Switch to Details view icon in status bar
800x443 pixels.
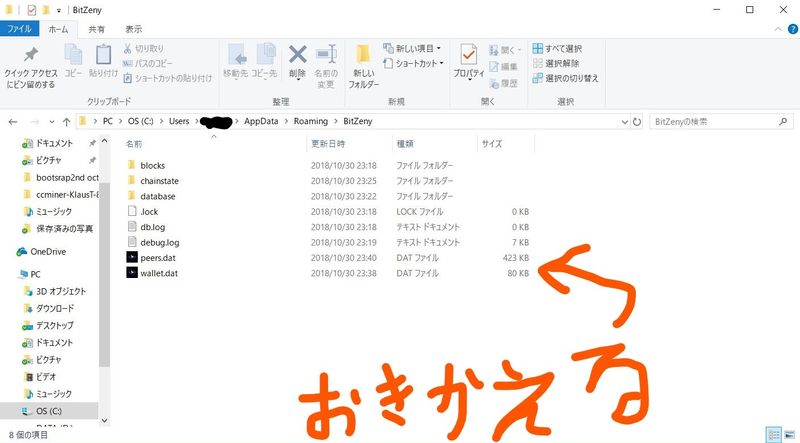[774, 435]
